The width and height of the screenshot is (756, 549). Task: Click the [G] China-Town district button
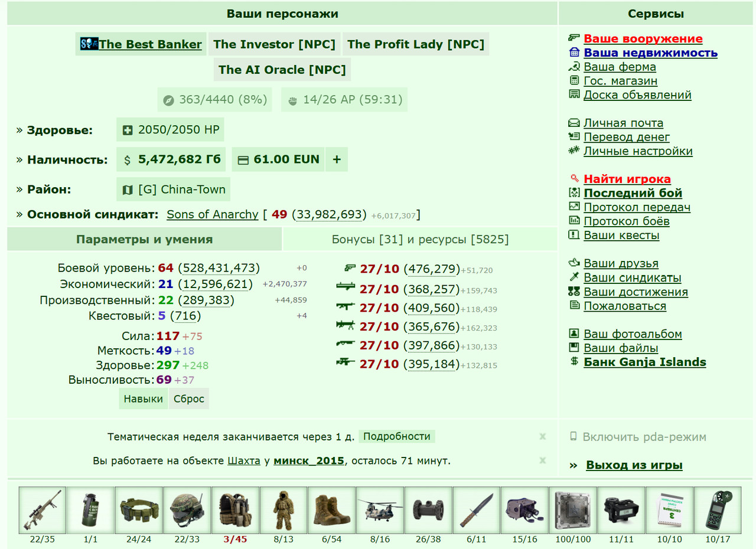tap(174, 189)
